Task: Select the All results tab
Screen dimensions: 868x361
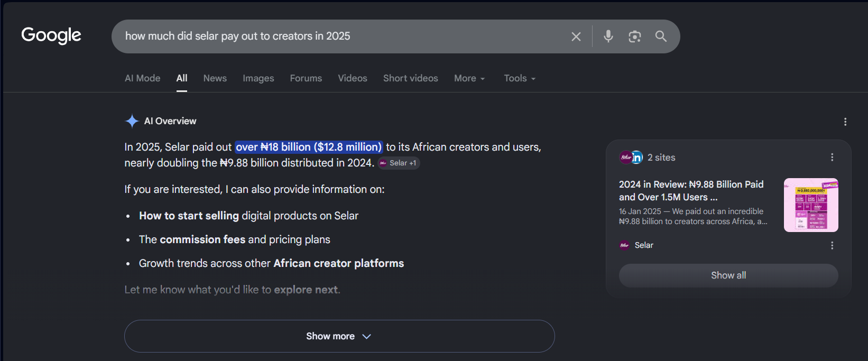Action: 182,78
